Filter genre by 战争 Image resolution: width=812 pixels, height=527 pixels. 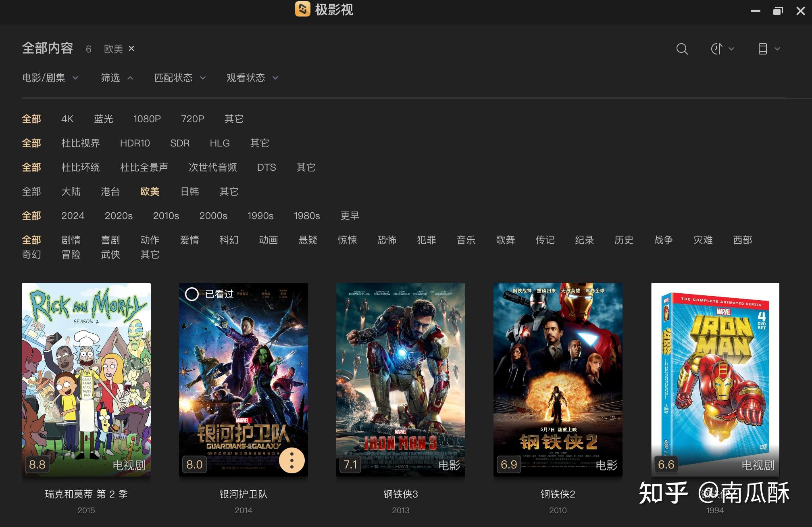(664, 240)
